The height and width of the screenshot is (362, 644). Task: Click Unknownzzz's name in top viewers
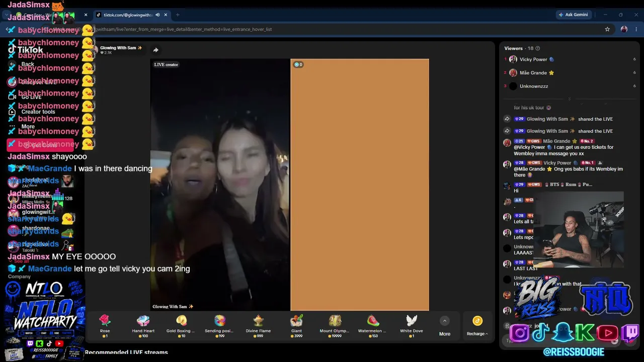tap(534, 86)
